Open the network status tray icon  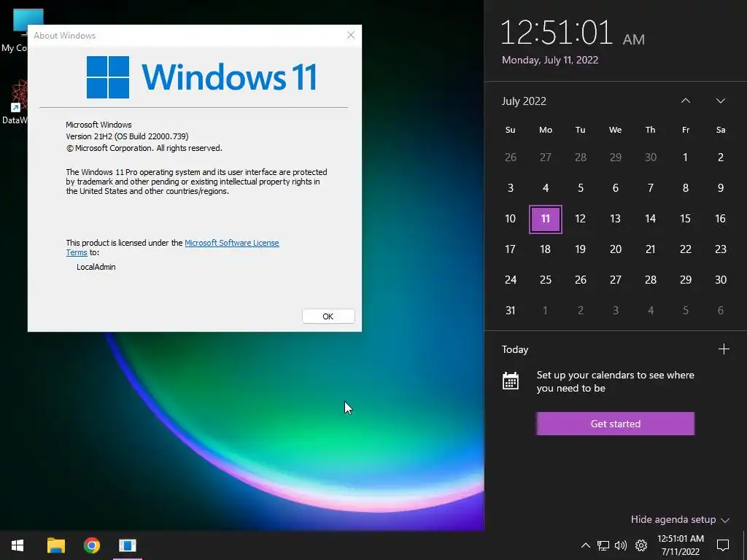(603, 545)
